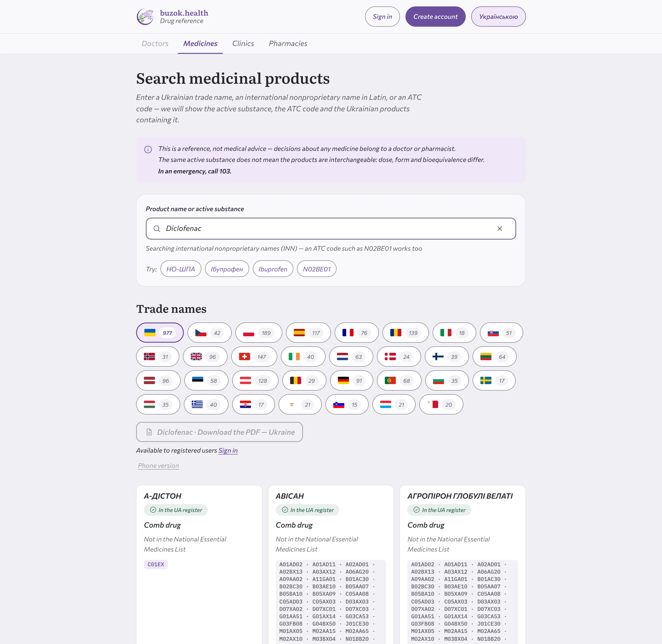Select the Luxembourg flag chip (21)
The height and width of the screenshot is (644, 662).
394,405
